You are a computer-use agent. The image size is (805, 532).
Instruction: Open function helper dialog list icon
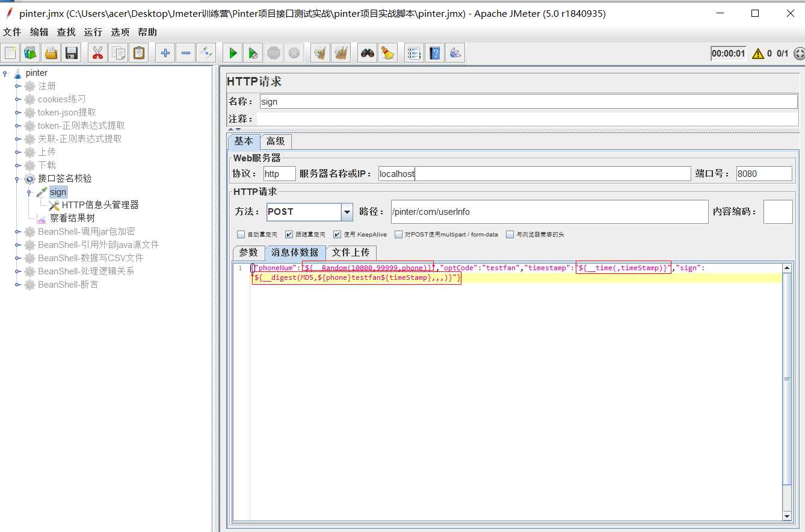[414, 53]
